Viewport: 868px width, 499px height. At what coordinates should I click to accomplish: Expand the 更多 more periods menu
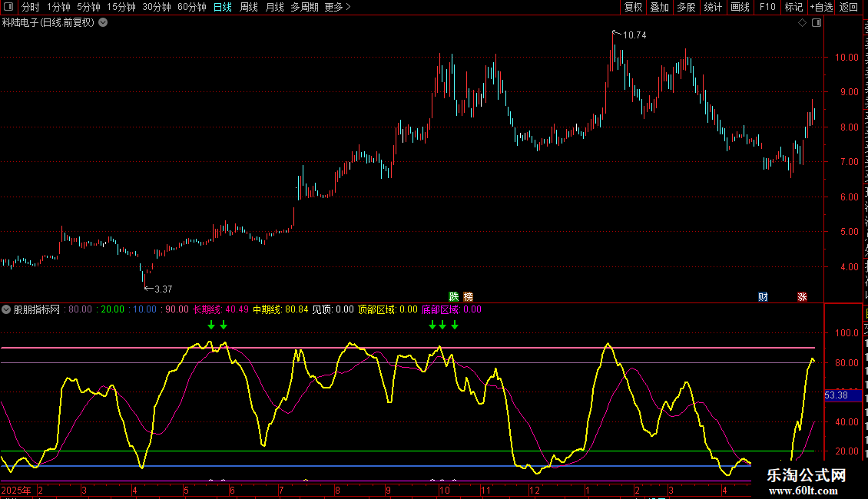[x=337, y=7]
